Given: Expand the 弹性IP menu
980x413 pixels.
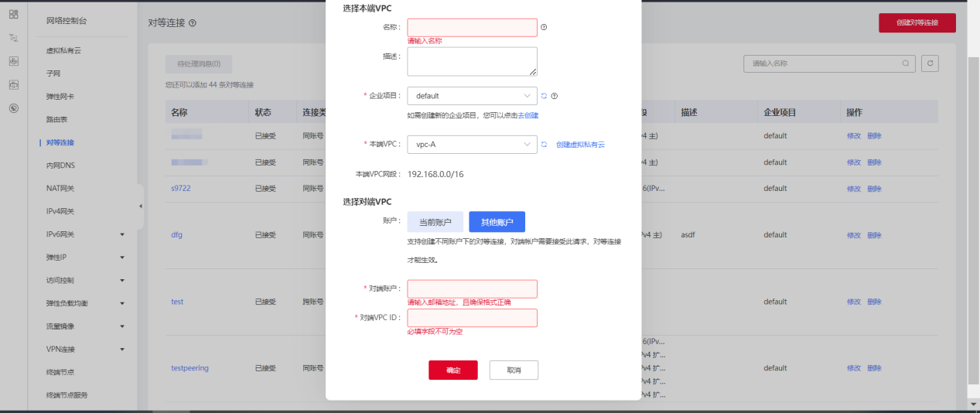Looking at the screenshot, I should [122, 258].
